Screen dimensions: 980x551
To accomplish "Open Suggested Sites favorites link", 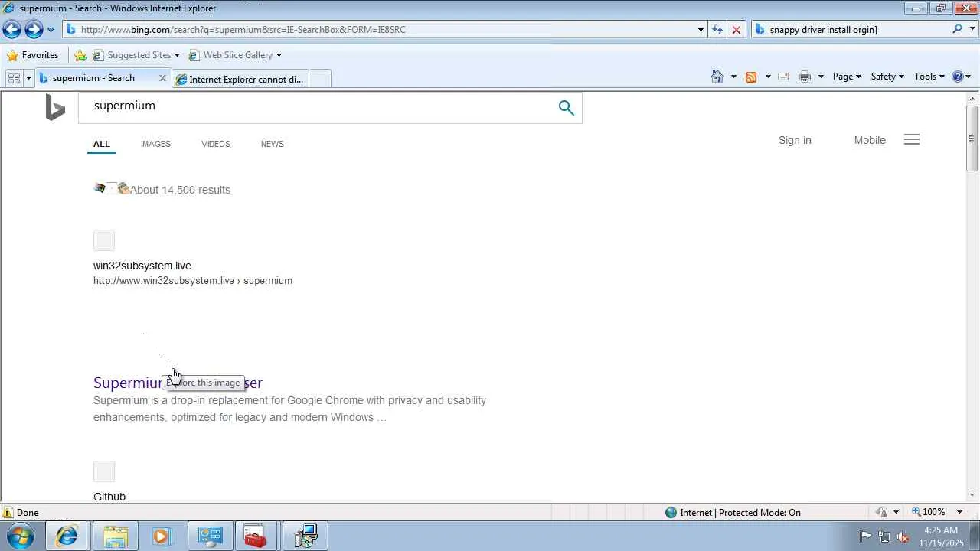I will pyautogui.click(x=132, y=55).
